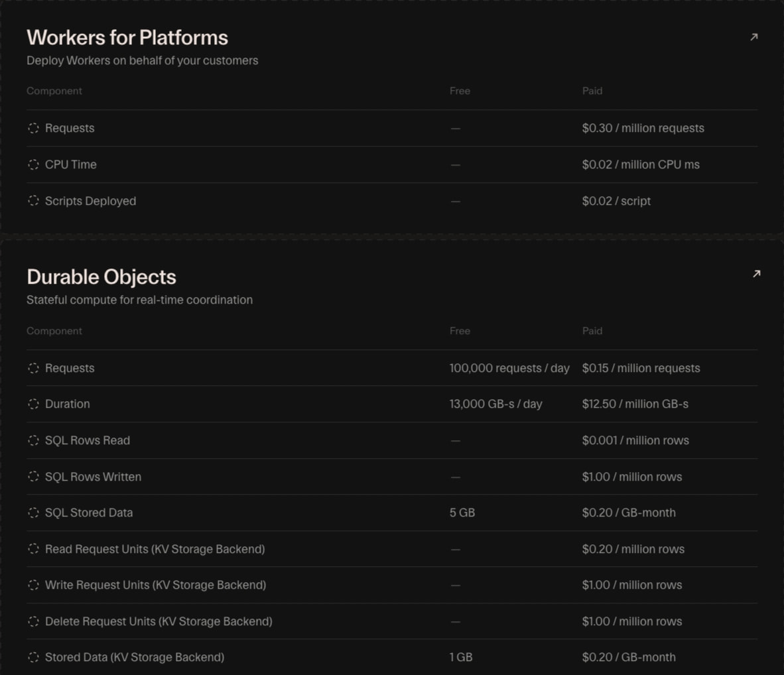Click the '1 GB' free value
Image resolution: width=784 pixels, height=675 pixels.
(x=461, y=658)
